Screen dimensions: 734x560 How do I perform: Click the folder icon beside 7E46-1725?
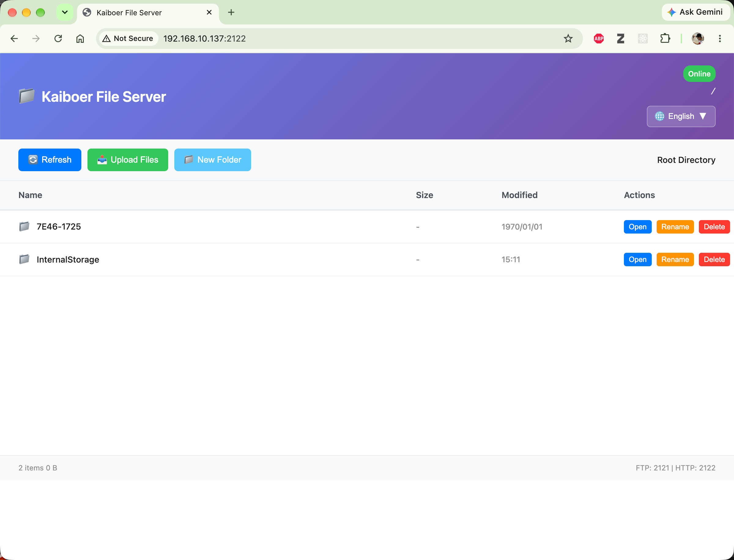(24, 227)
